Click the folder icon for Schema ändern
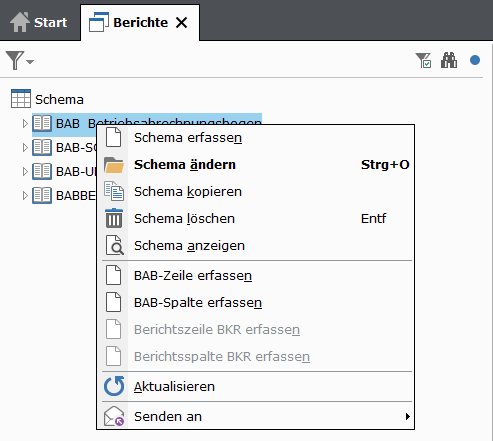 [x=114, y=165]
